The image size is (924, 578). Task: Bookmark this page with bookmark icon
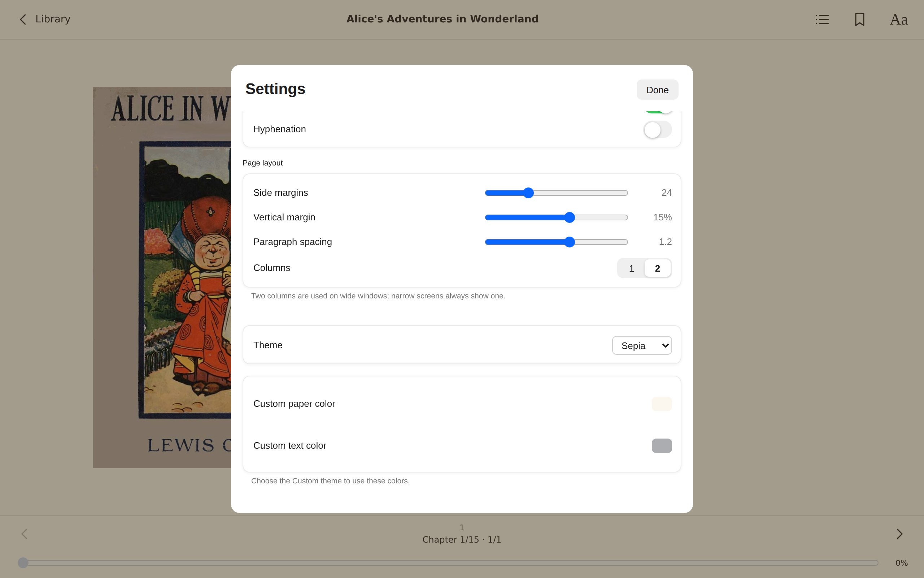point(859,19)
